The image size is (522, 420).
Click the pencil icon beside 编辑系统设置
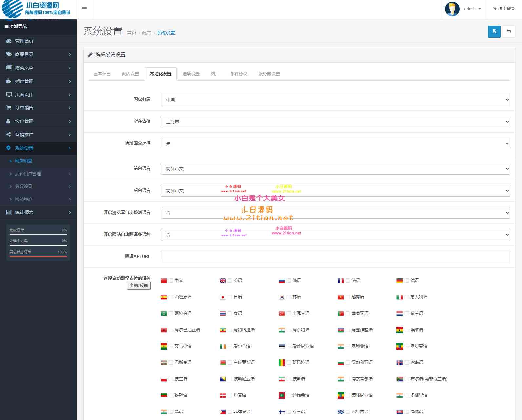pyautogui.click(x=90, y=55)
